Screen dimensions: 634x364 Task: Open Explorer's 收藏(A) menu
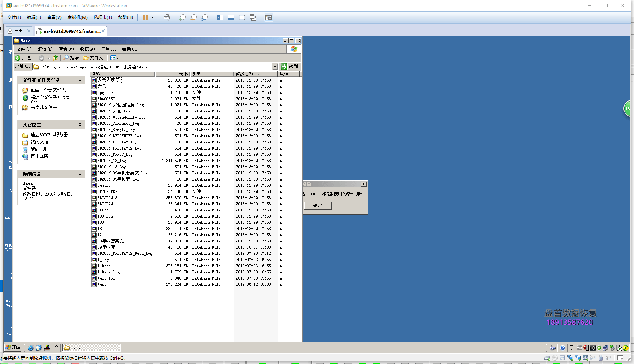coord(87,49)
